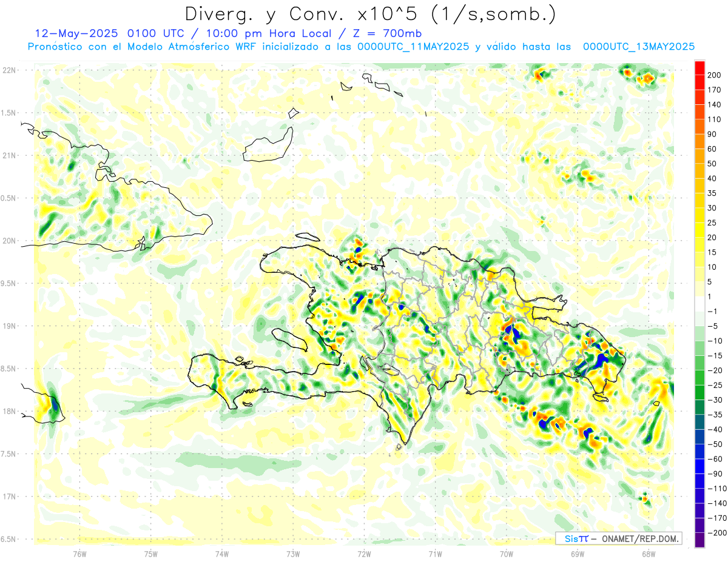Click the '40' colorbar label

[x=713, y=178]
